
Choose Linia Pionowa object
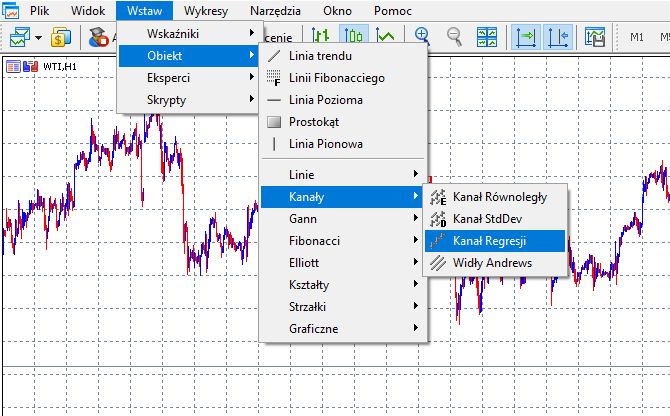coord(343,144)
